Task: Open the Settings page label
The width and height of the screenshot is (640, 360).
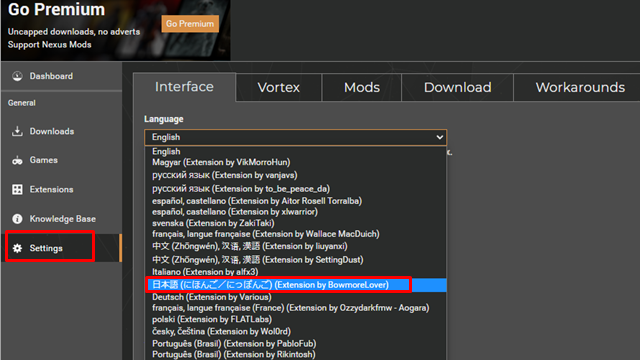Action: pos(46,248)
